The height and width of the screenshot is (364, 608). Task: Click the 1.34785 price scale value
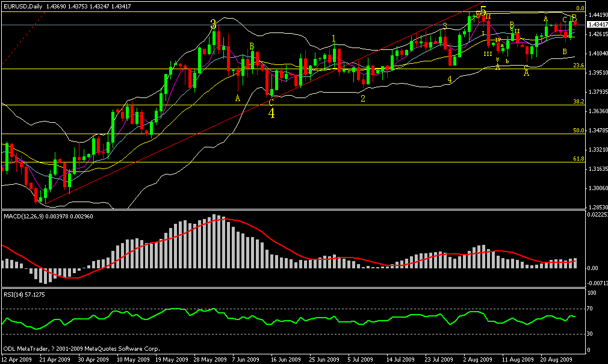598,131
